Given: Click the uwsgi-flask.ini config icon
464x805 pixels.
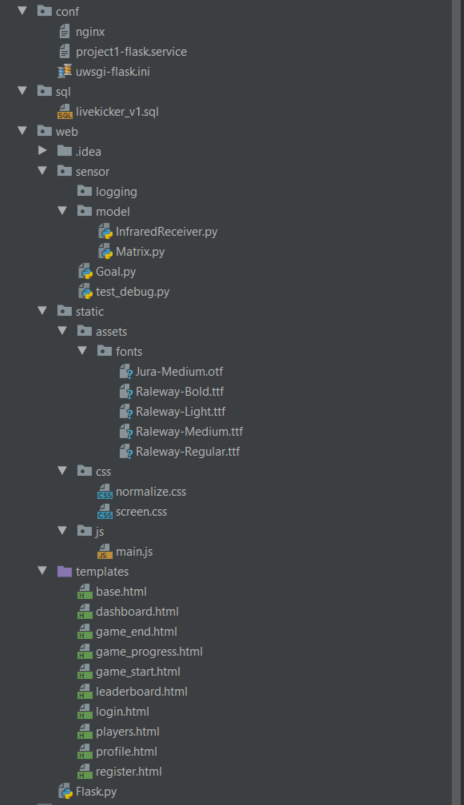Looking at the screenshot, I should pyautogui.click(x=65, y=71).
